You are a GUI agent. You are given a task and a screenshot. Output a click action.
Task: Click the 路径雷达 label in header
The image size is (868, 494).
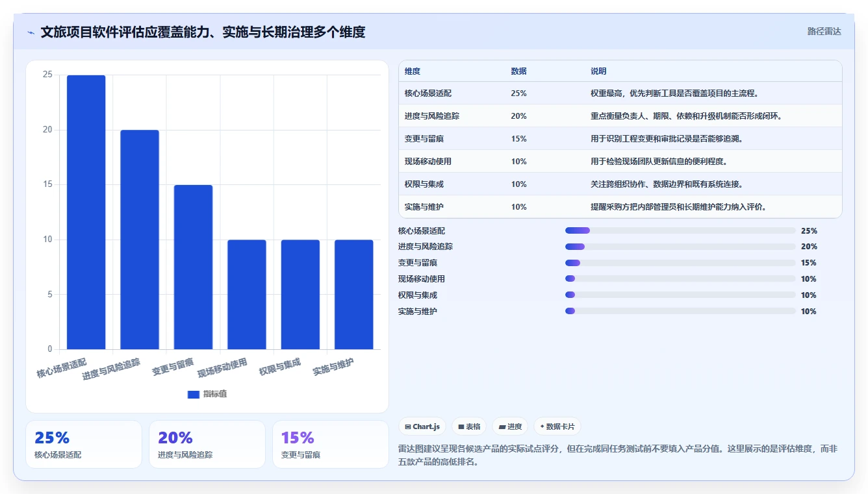click(824, 31)
